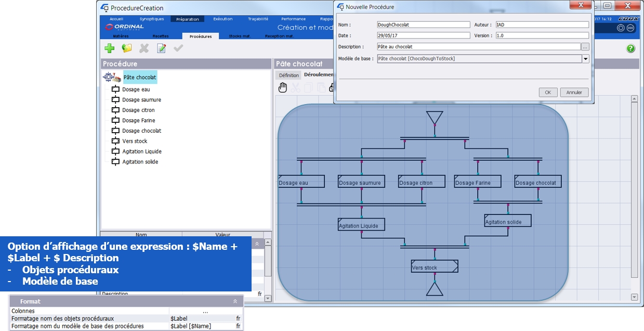Click the grey checkmark validate icon

pyautogui.click(x=178, y=48)
